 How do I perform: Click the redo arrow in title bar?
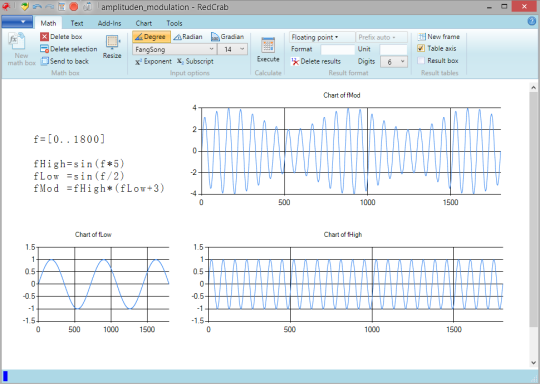coord(49,7)
